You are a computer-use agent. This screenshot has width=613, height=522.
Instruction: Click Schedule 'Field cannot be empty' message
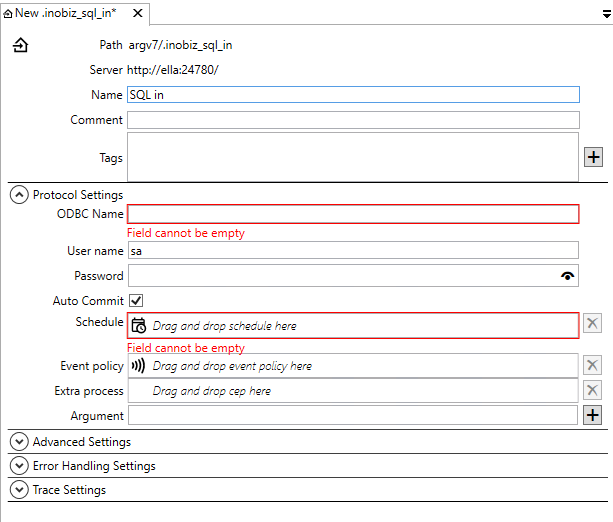(x=186, y=348)
